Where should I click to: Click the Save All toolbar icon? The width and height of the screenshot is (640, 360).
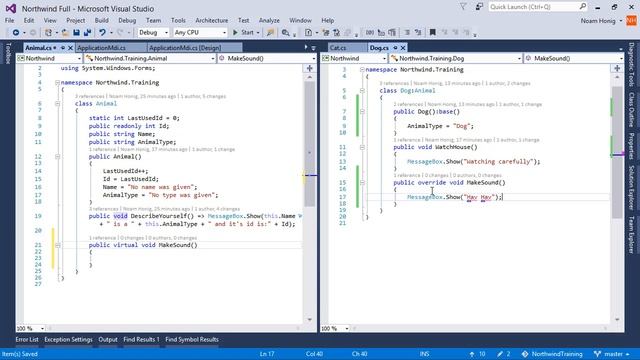[x=87, y=32]
